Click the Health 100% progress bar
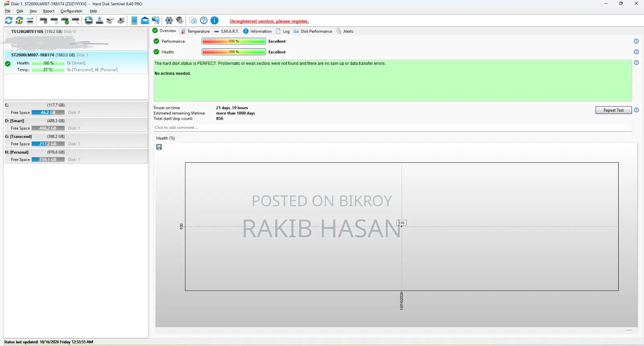The image size is (644, 346). tap(234, 52)
